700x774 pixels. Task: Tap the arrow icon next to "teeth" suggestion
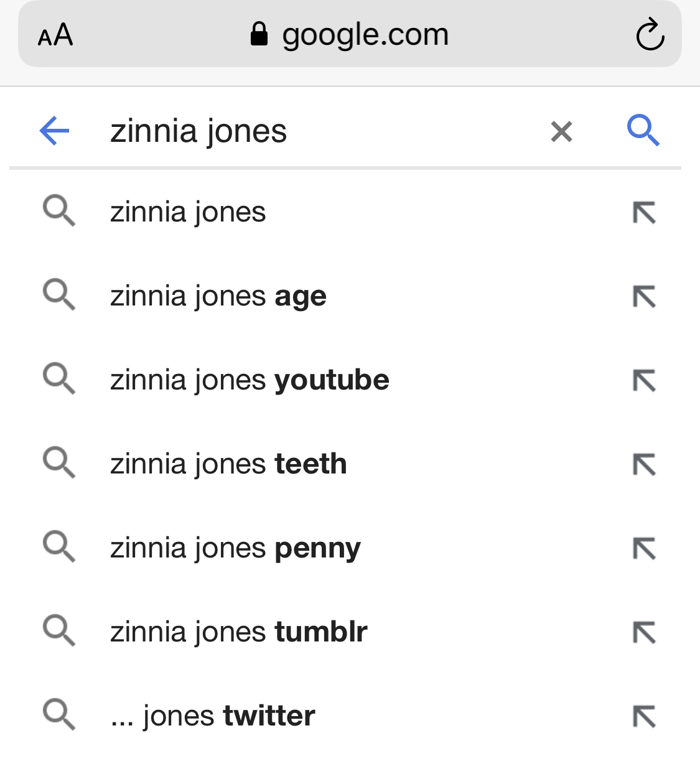644,465
